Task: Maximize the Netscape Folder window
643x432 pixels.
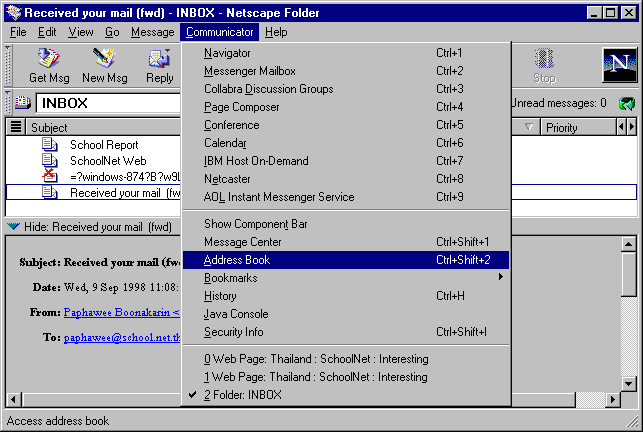Action: tap(610, 13)
